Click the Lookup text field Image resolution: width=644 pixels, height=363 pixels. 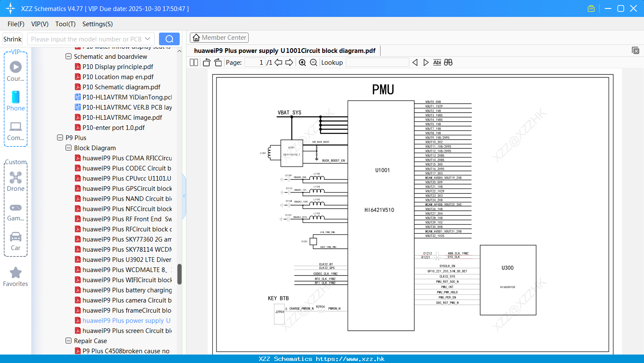coord(377,62)
